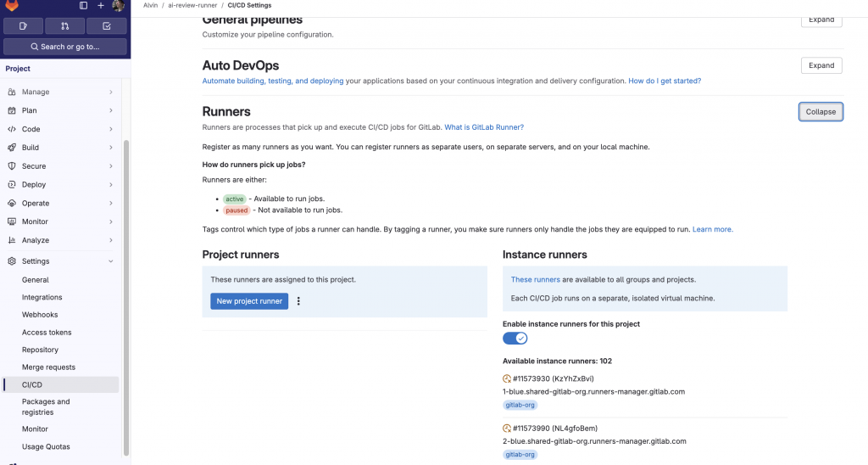Click gitlab-org tag under 1-blue runner
The width and height of the screenshot is (868, 465).
(520, 405)
